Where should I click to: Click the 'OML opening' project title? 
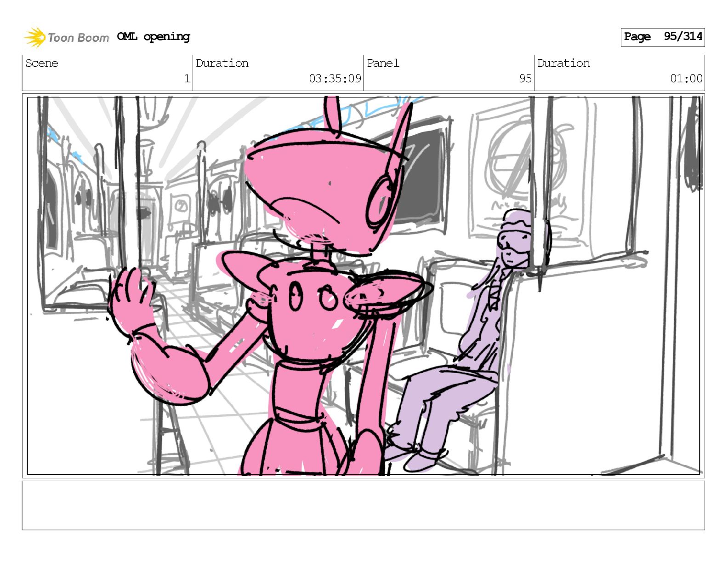pyautogui.click(x=154, y=36)
